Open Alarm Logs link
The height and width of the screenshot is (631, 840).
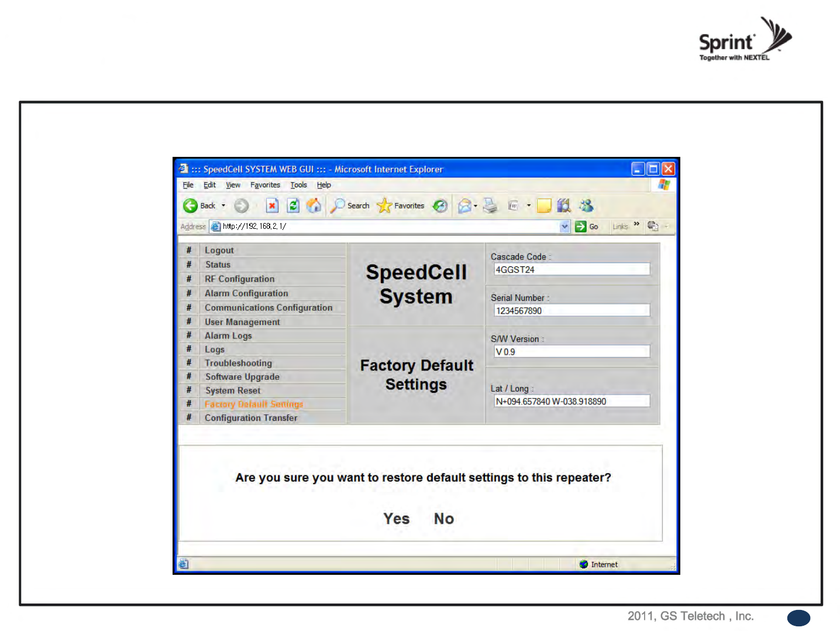(x=228, y=335)
